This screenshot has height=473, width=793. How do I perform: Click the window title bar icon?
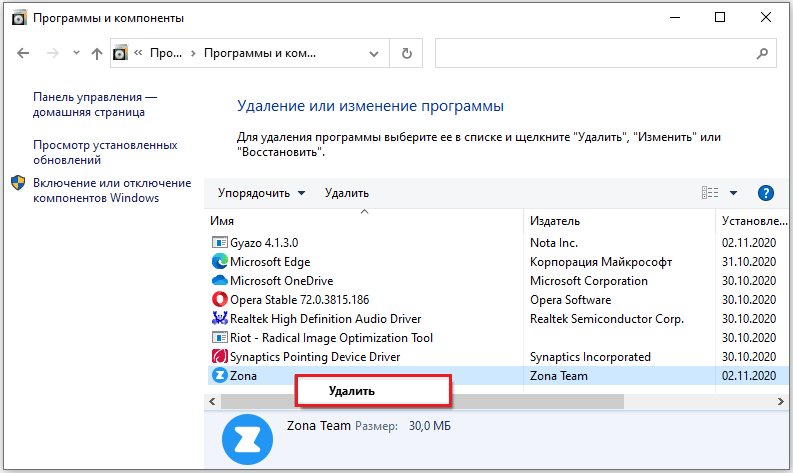pyautogui.click(x=19, y=18)
